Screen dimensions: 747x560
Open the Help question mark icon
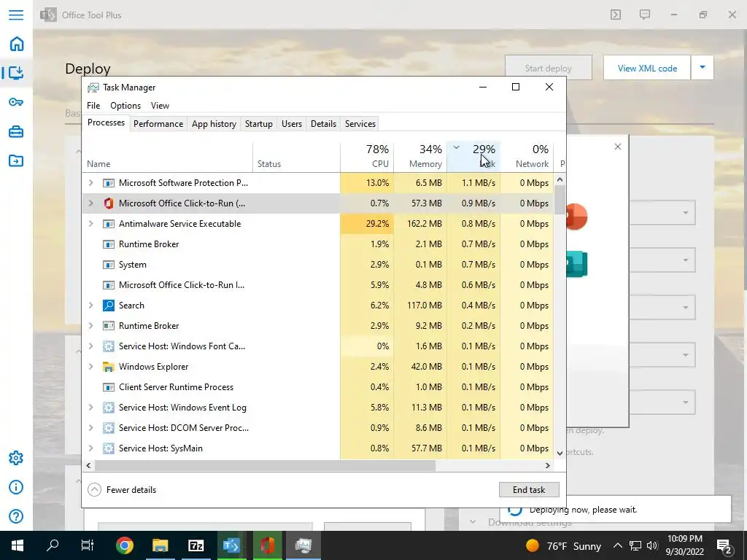click(16, 516)
